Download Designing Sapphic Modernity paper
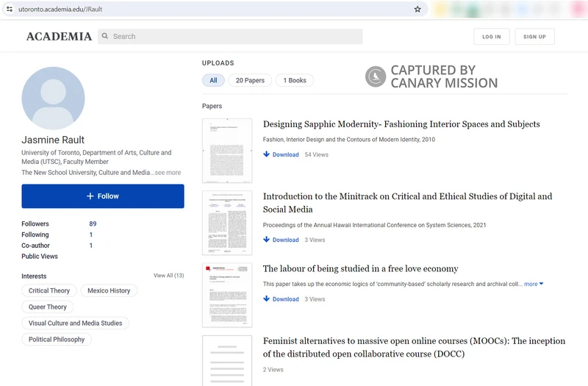 (x=286, y=154)
